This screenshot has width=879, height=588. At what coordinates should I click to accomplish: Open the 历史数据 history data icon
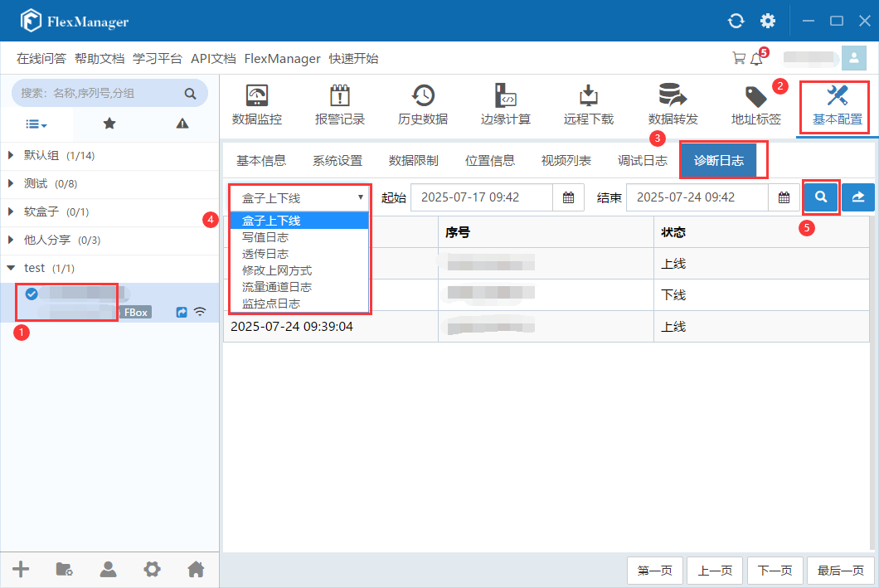(423, 96)
